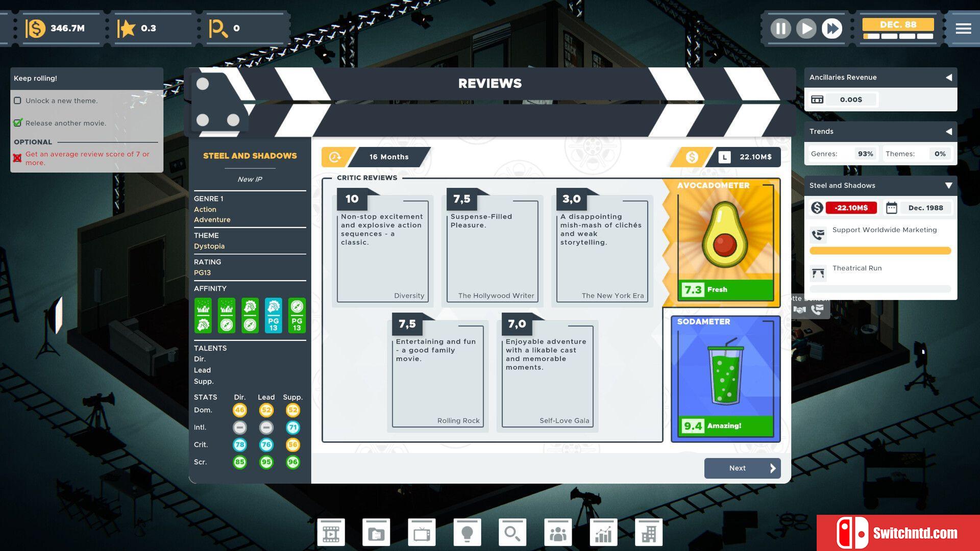Image resolution: width=980 pixels, height=551 pixels.
Task: Switch to fast-forward game speed
Action: (832, 28)
